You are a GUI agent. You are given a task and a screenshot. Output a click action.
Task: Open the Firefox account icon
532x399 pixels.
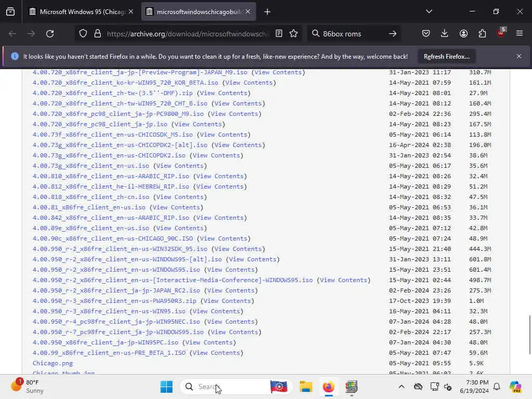click(x=463, y=33)
